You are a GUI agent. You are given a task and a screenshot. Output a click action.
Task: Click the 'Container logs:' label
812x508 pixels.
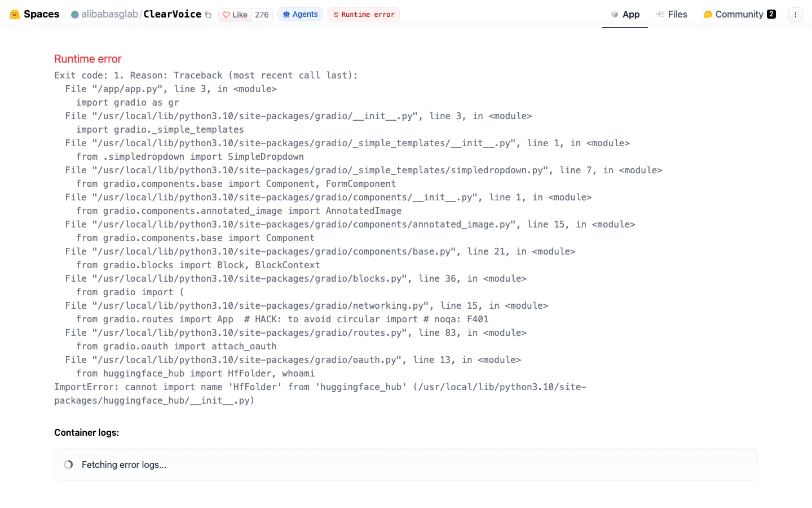coord(86,433)
